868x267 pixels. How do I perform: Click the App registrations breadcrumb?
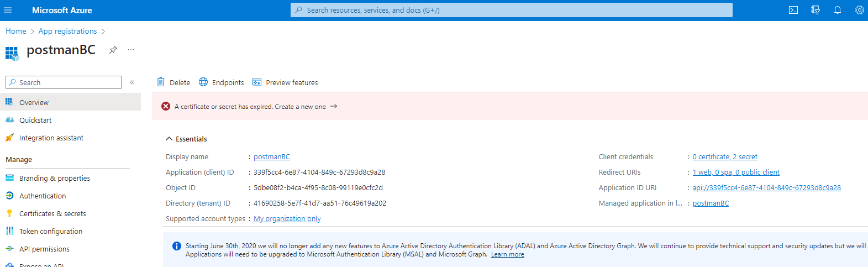click(67, 31)
